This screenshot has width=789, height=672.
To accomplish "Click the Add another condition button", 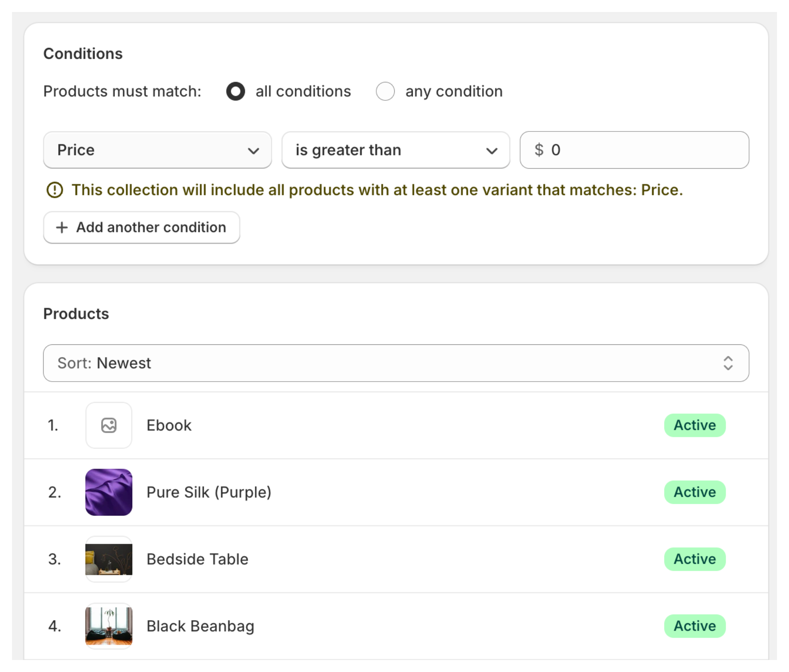I will click(142, 227).
